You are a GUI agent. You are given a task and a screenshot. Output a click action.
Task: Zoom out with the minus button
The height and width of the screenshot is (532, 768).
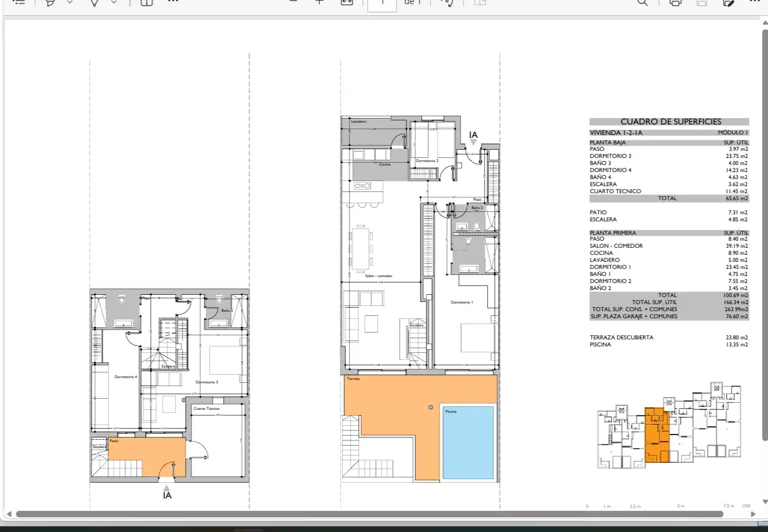(294, 2)
